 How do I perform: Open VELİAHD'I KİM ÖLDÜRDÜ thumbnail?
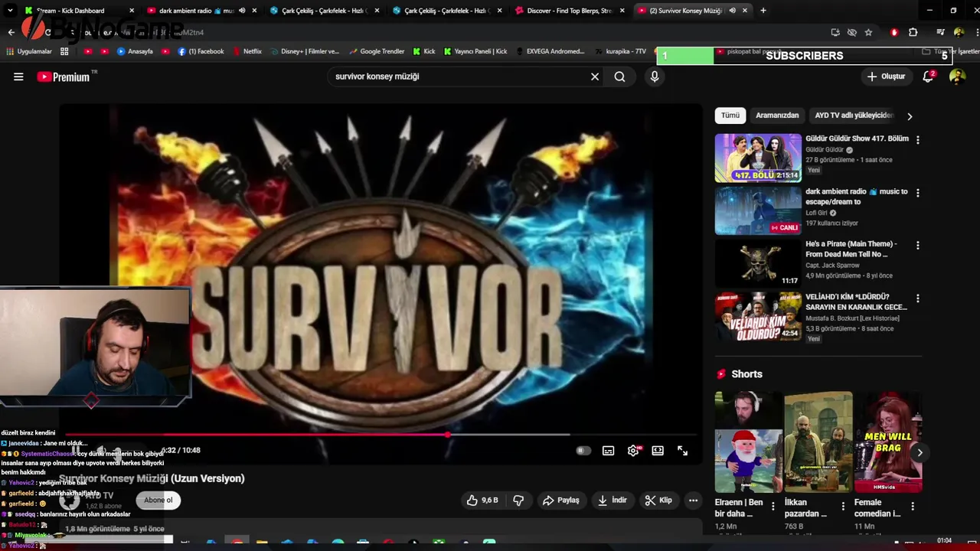(x=758, y=316)
